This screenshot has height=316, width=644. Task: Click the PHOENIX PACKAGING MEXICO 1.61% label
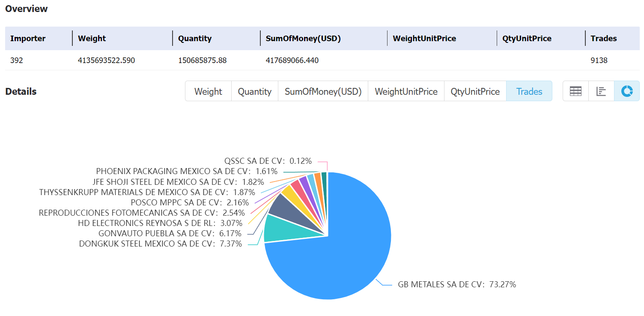187,172
